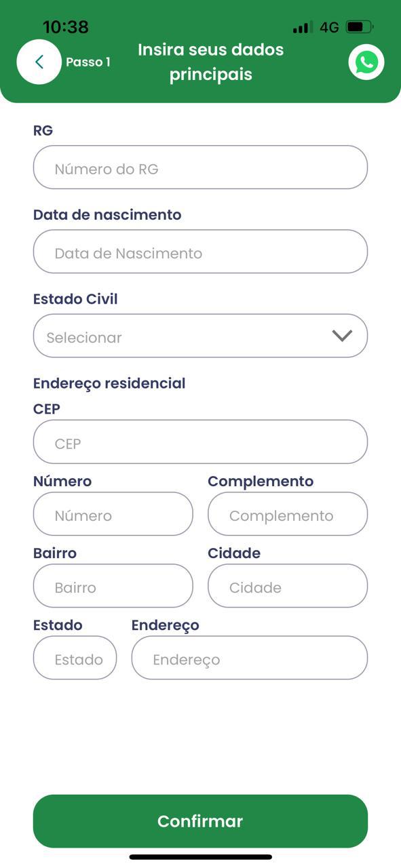The height and width of the screenshot is (868, 401).
Task: Select the Data de Nascimento input
Action: (x=200, y=252)
